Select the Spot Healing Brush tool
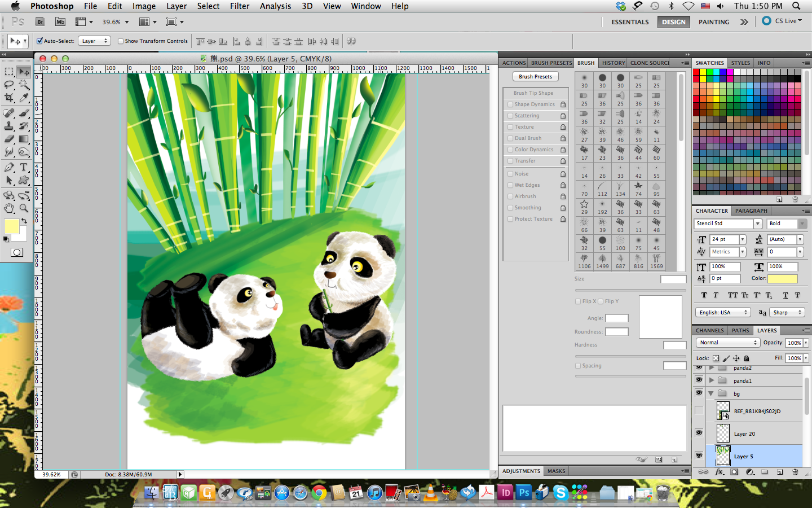812x508 pixels. (x=9, y=113)
